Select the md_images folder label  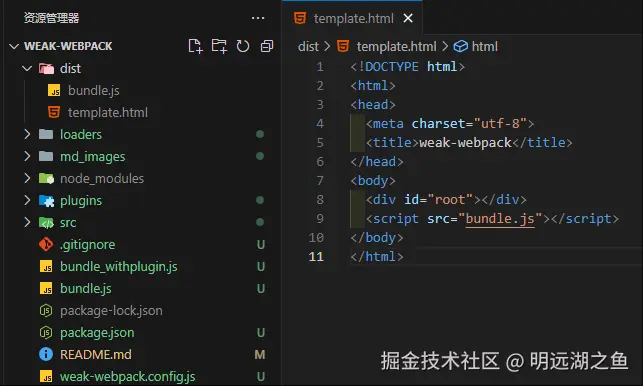(93, 157)
